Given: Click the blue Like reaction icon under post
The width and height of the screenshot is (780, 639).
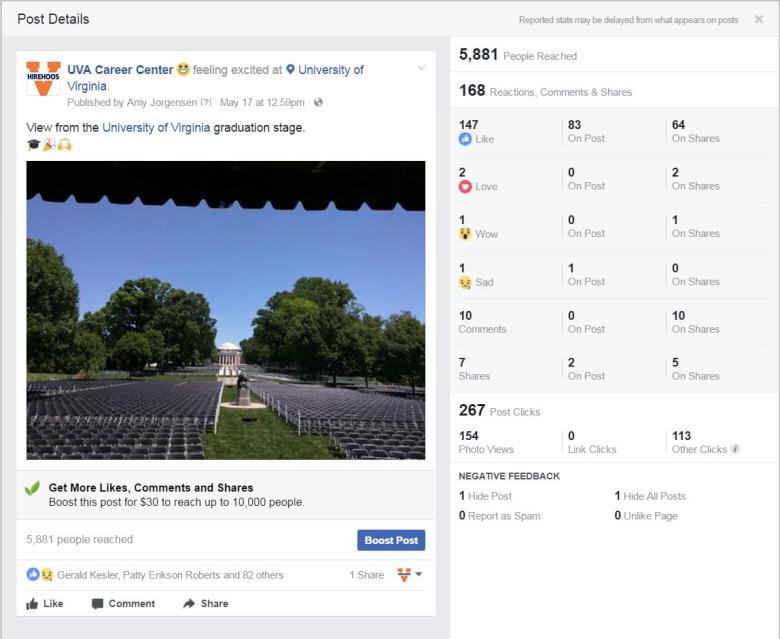Looking at the screenshot, I should [33, 574].
